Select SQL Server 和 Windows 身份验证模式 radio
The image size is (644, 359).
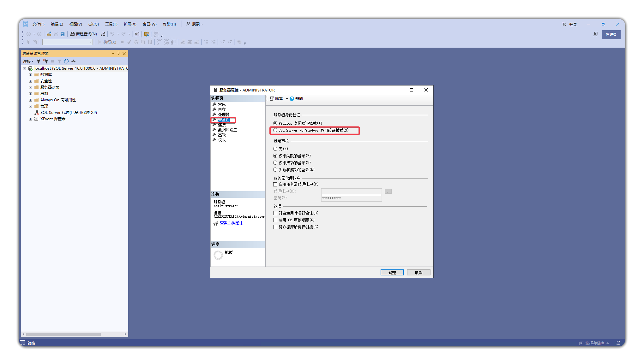tap(275, 130)
